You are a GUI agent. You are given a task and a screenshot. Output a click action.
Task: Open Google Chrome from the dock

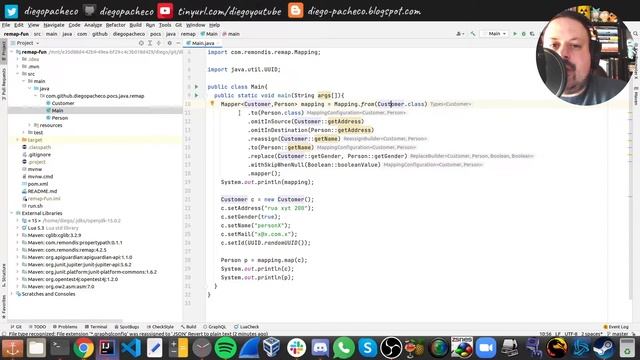83,348
